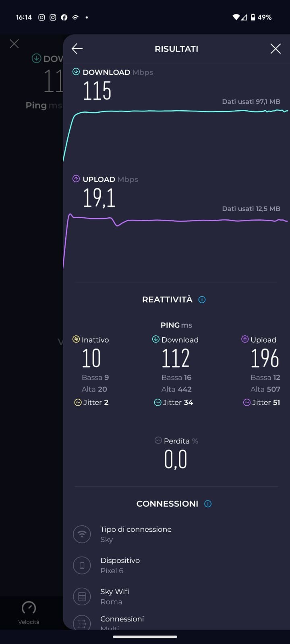Tap the Download ping value 112
The width and height of the screenshot is (290, 644).
(x=176, y=358)
